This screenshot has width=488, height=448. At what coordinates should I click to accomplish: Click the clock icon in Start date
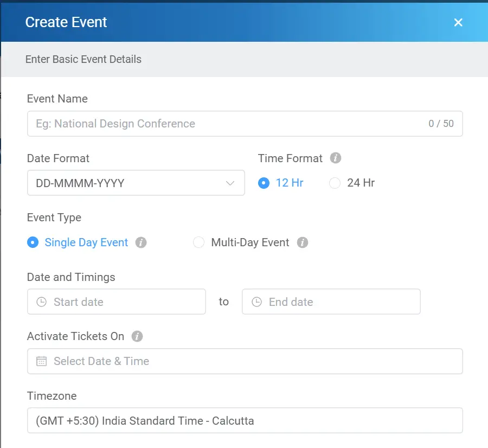[x=41, y=302]
